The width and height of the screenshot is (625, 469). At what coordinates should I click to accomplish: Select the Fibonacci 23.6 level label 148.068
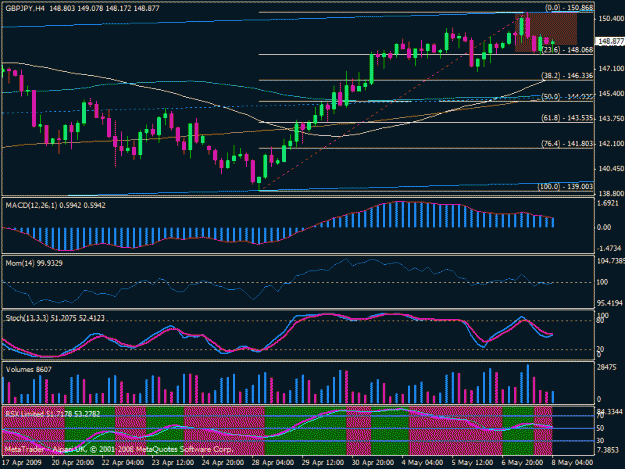(568, 50)
